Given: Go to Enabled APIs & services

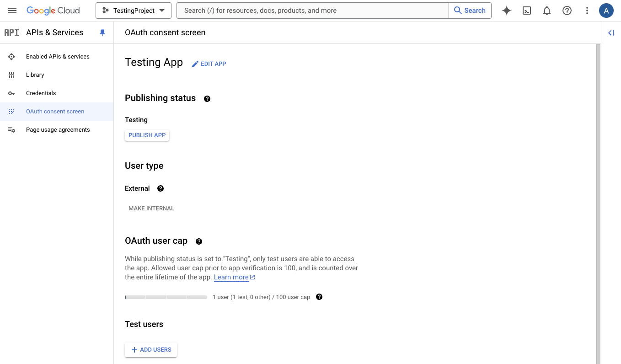Looking at the screenshot, I should point(57,57).
